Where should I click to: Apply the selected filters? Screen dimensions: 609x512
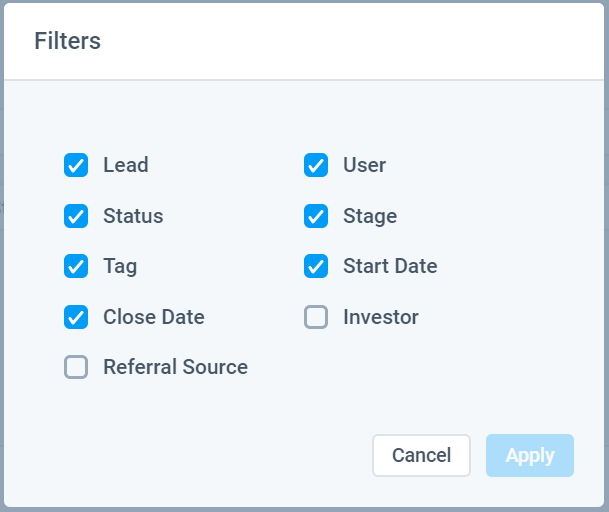click(x=530, y=455)
